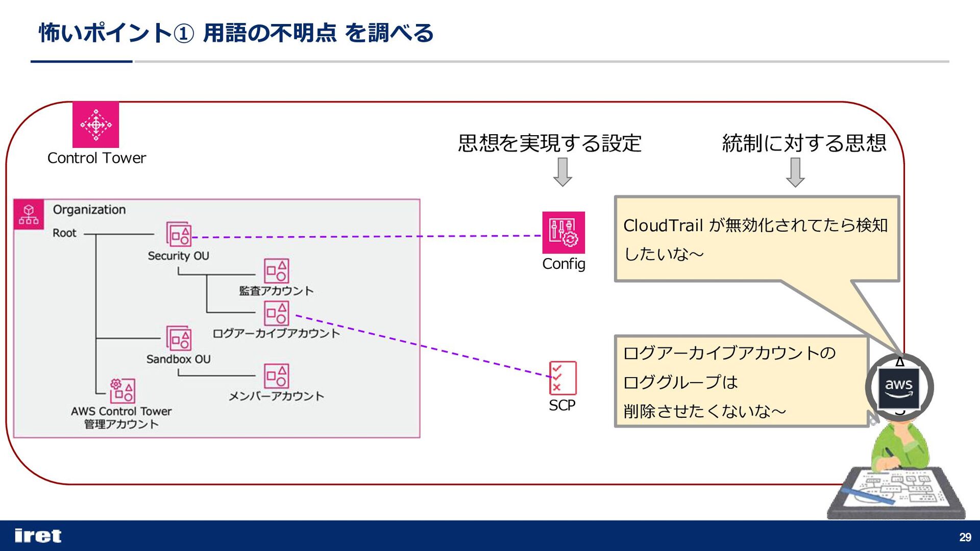Click the Organization icon in the diagram
This screenshot has width=980, height=551.
(x=29, y=214)
